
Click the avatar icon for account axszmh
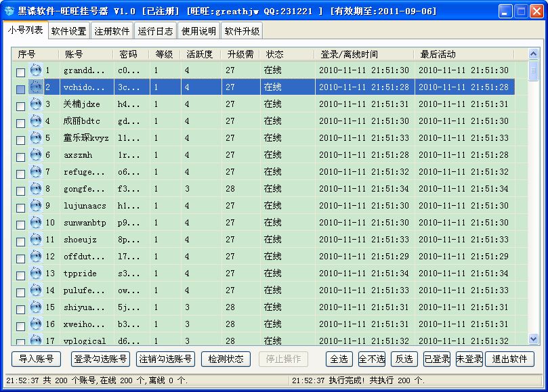point(36,155)
